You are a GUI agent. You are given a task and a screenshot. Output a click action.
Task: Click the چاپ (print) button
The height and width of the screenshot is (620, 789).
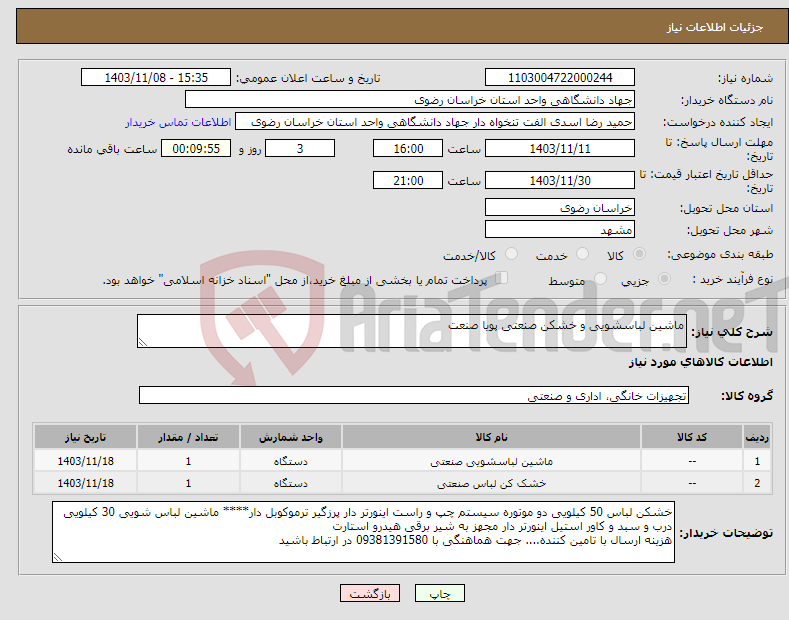tap(439, 593)
